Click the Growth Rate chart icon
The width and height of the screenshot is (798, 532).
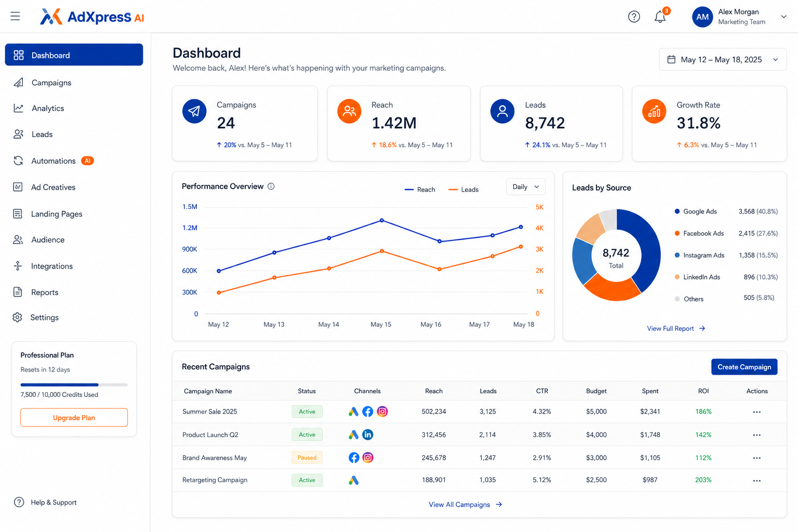[654, 111]
